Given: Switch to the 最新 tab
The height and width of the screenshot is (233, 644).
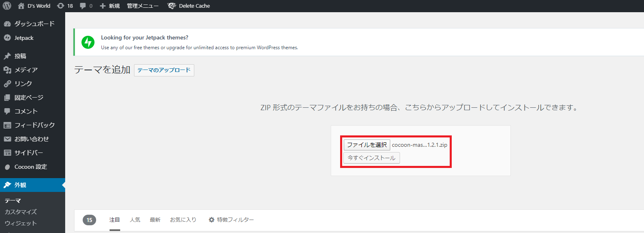Looking at the screenshot, I should 155,220.
